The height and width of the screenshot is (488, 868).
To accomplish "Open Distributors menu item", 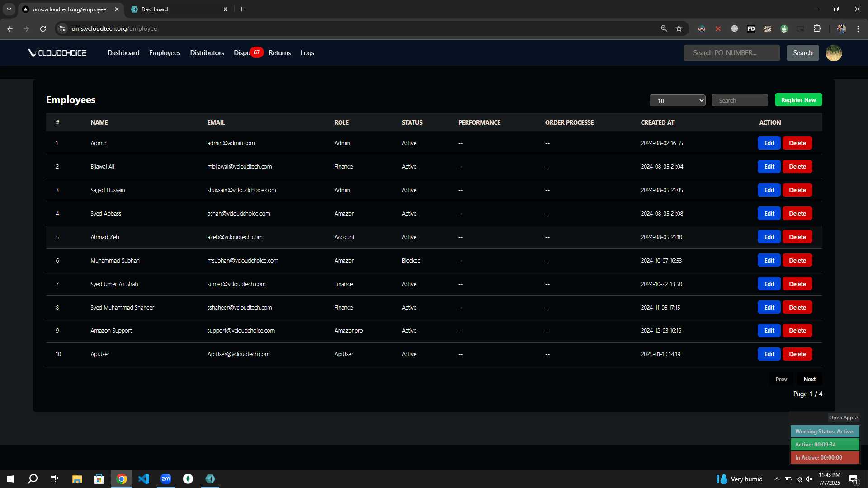I will pyautogui.click(x=207, y=53).
